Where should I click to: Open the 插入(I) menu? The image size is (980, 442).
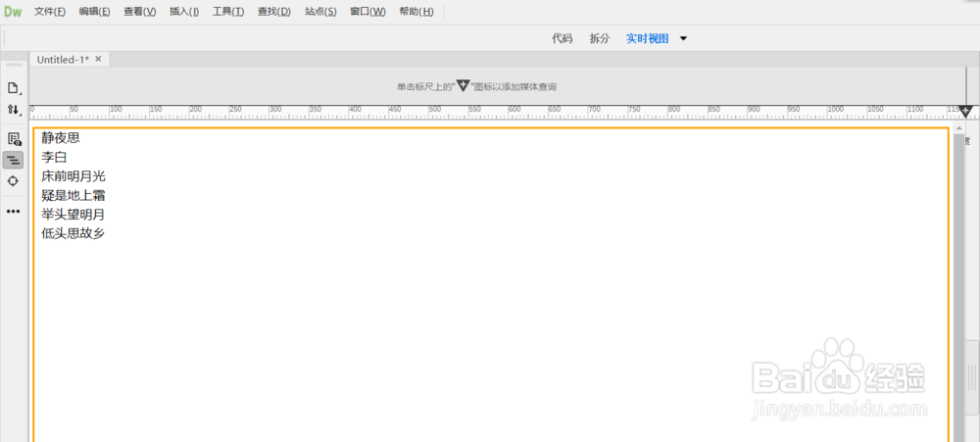(184, 12)
